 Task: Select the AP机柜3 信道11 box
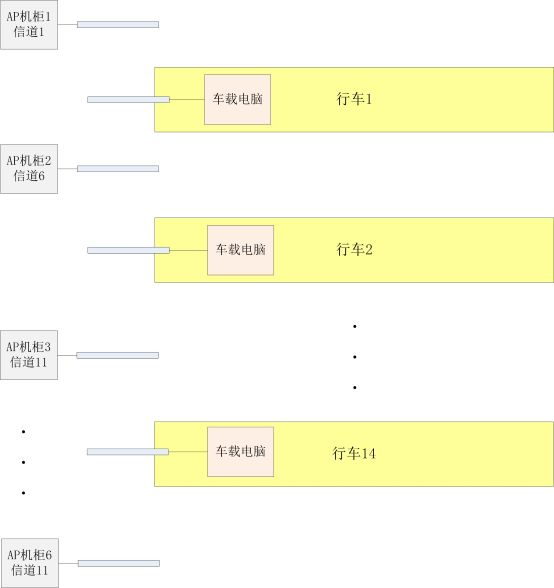29,355
